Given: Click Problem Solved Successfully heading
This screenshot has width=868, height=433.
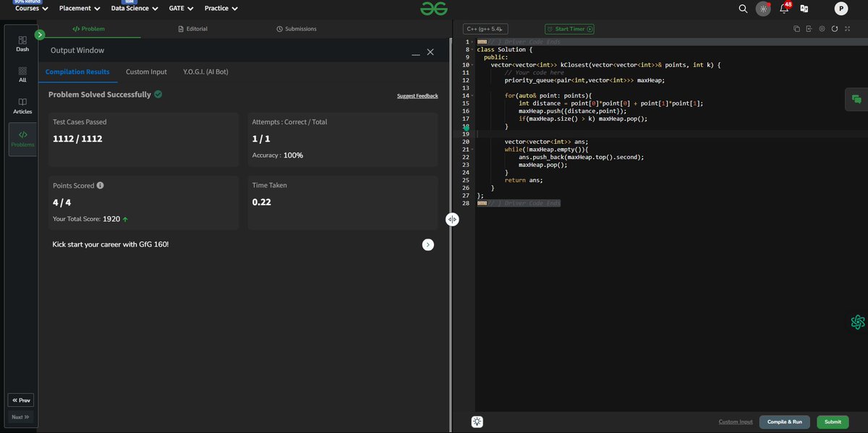Looking at the screenshot, I should tap(100, 95).
